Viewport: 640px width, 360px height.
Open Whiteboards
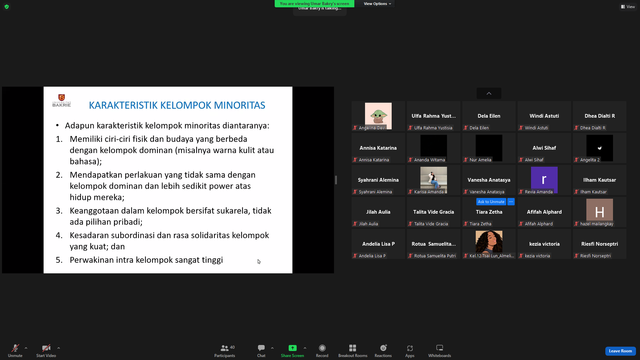(x=440, y=350)
